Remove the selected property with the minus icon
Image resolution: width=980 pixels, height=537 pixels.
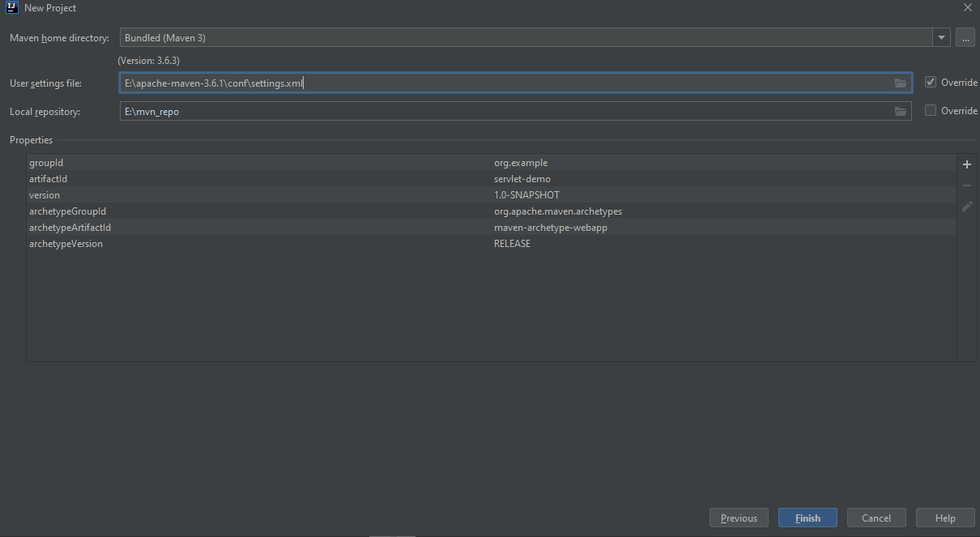tap(967, 185)
